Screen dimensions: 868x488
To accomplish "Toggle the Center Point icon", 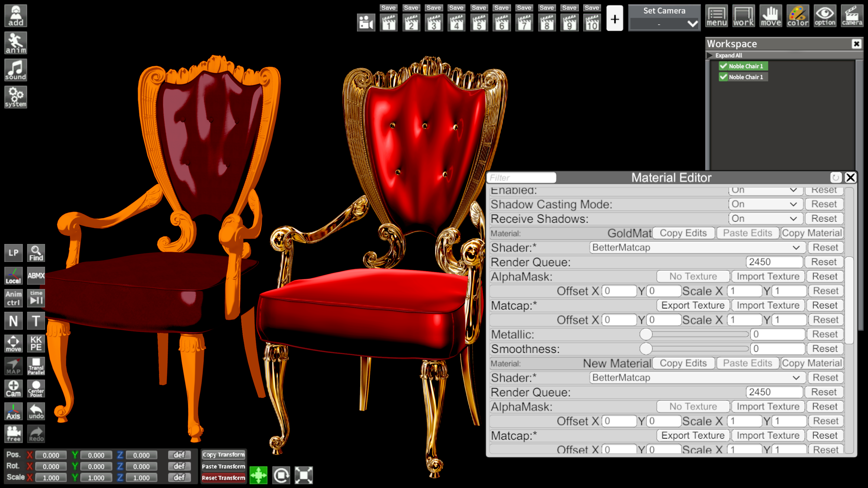I will click(x=36, y=389).
